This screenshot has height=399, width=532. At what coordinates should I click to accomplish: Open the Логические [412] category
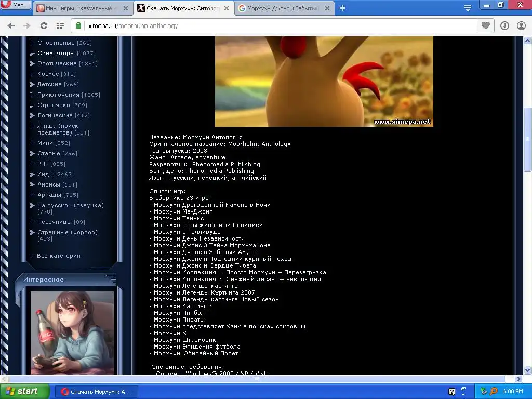point(64,115)
